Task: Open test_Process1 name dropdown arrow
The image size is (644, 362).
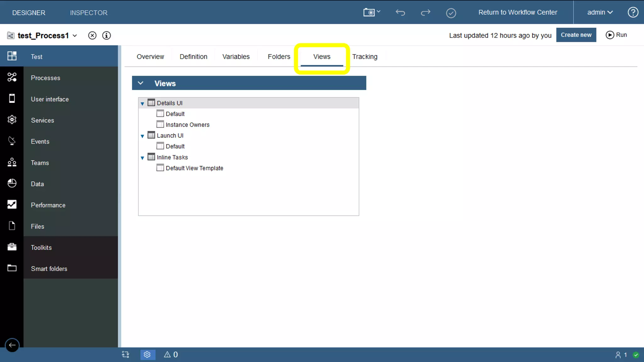Action: [x=75, y=36]
